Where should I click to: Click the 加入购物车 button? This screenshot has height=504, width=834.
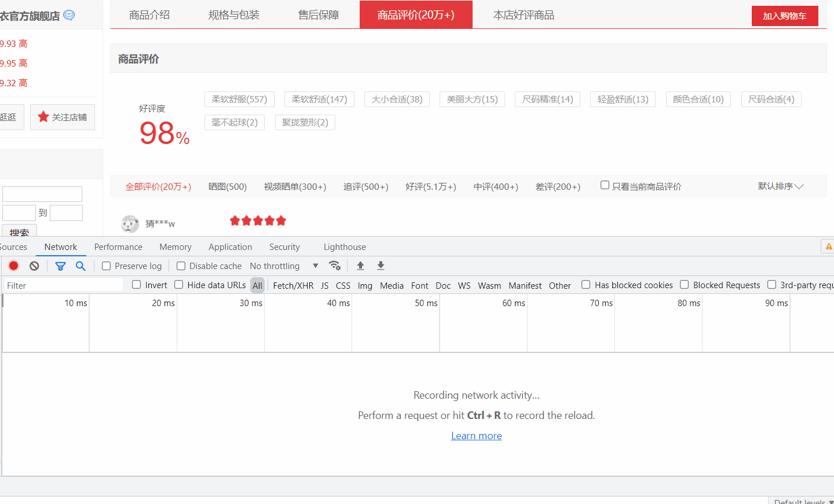[784, 16]
